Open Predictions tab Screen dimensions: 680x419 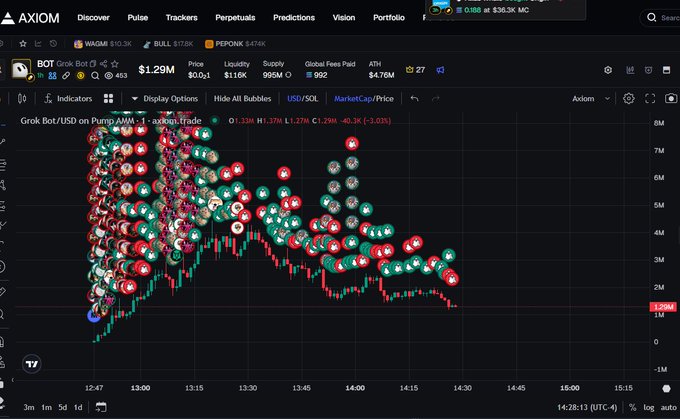coord(294,18)
